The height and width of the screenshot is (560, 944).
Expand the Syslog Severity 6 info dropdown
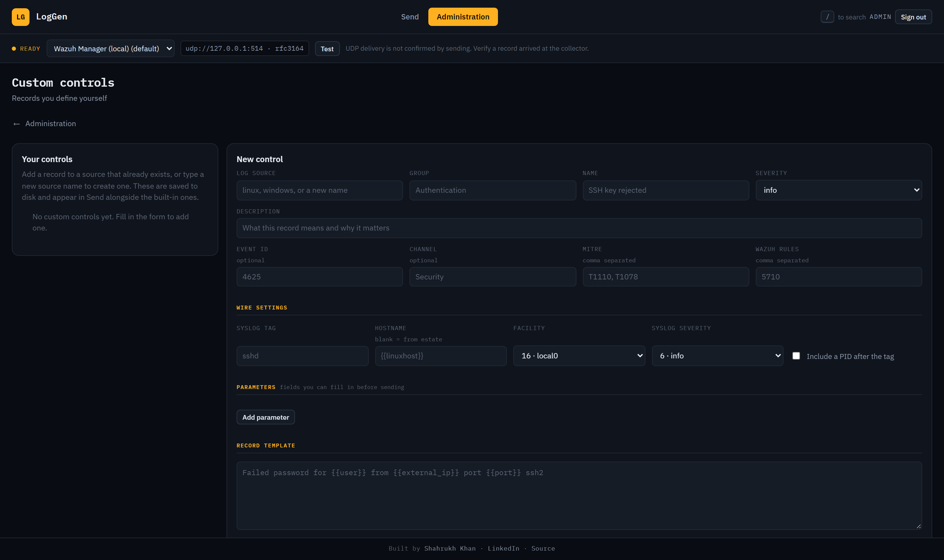click(x=717, y=356)
